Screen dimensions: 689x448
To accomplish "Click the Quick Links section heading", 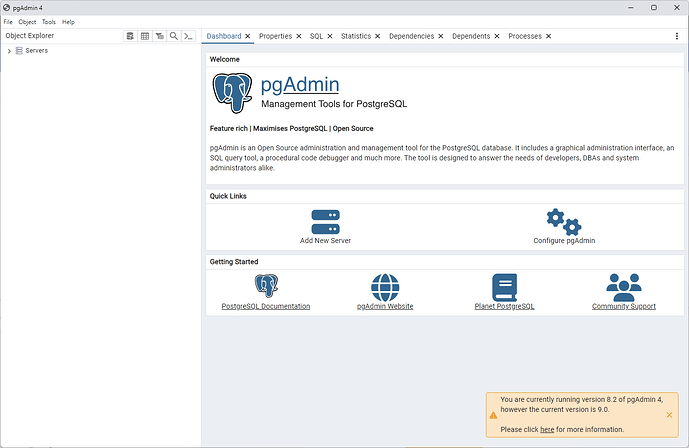I will click(228, 196).
